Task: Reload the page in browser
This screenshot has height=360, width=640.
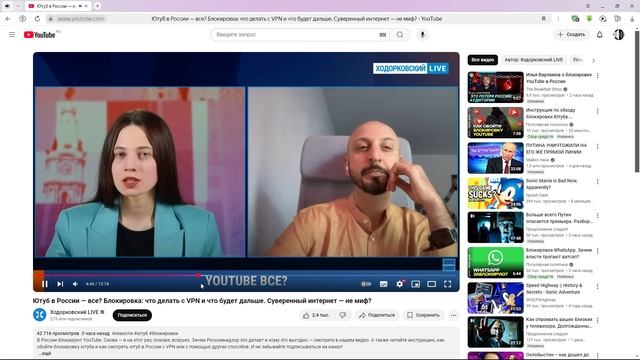Action: (x=37, y=19)
